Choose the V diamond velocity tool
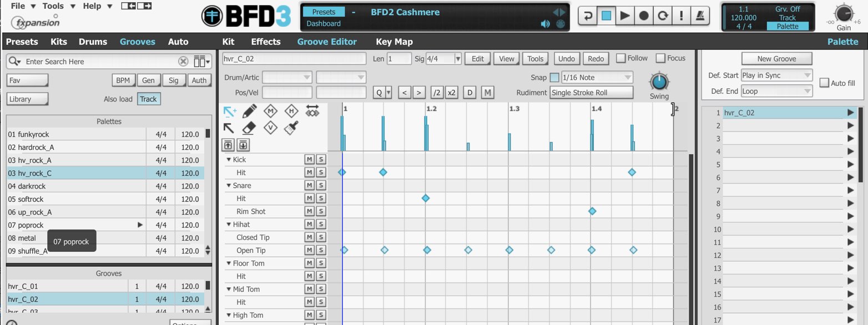Image resolution: width=868 pixels, height=325 pixels. click(x=270, y=128)
